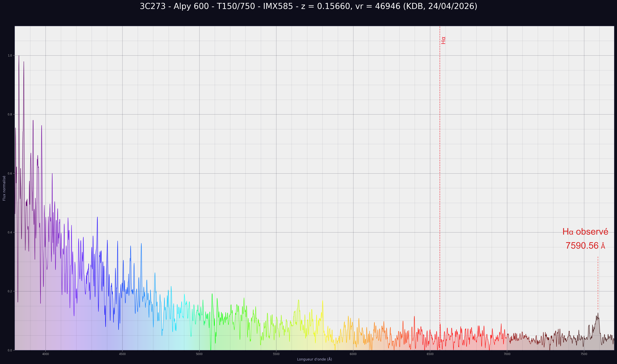
Task: Click the 5500 tick label on x-axis
Action: point(276,354)
